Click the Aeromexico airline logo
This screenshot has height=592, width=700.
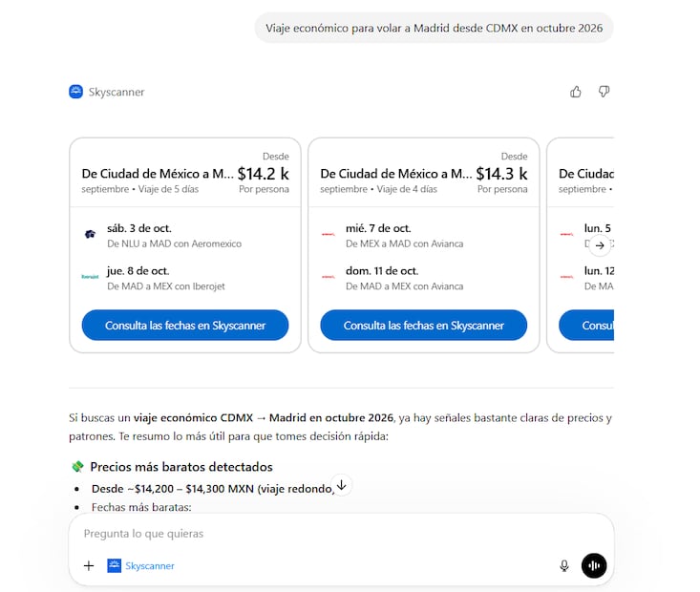point(90,235)
